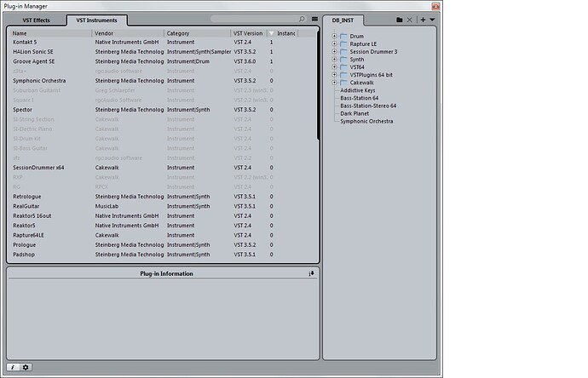Image resolution: width=588 pixels, height=378 pixels.
Task: Select the greyed-out Suburban Guitarist row
Action: tap(162, 90)
